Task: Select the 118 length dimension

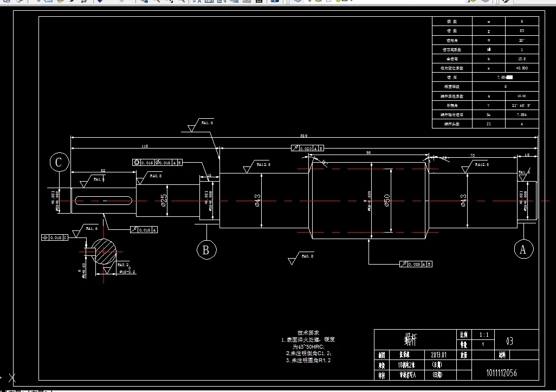Action: pos(145,146)
